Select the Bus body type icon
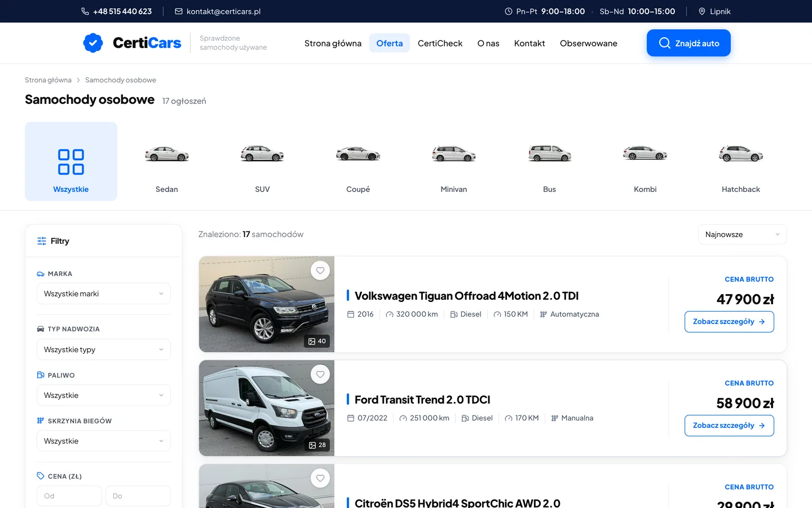812x508 pixels. [x=550, y=154]
